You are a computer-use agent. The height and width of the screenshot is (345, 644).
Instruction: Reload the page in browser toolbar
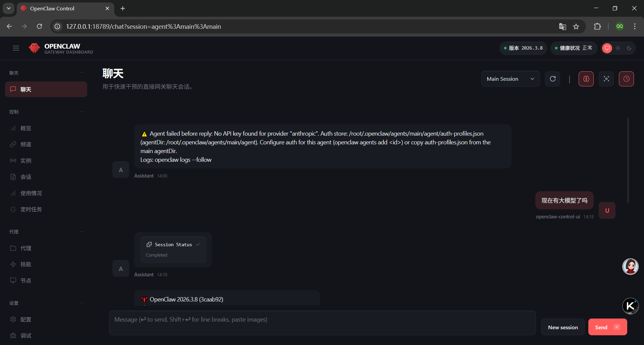coord(39,26)
